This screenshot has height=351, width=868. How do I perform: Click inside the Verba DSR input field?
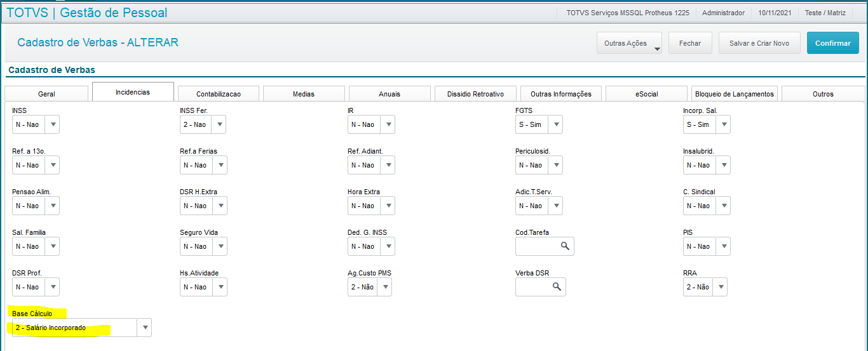pyautogui.click(x=540, y=287)
